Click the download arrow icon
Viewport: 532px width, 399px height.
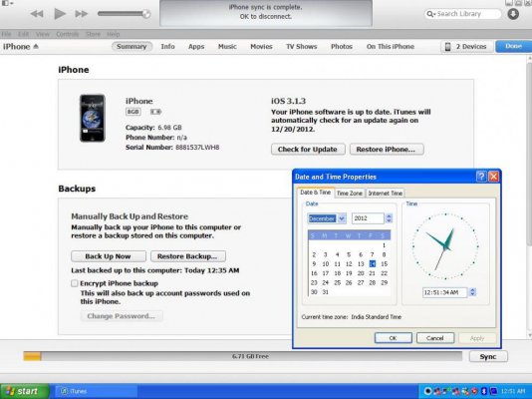point(513,14)
